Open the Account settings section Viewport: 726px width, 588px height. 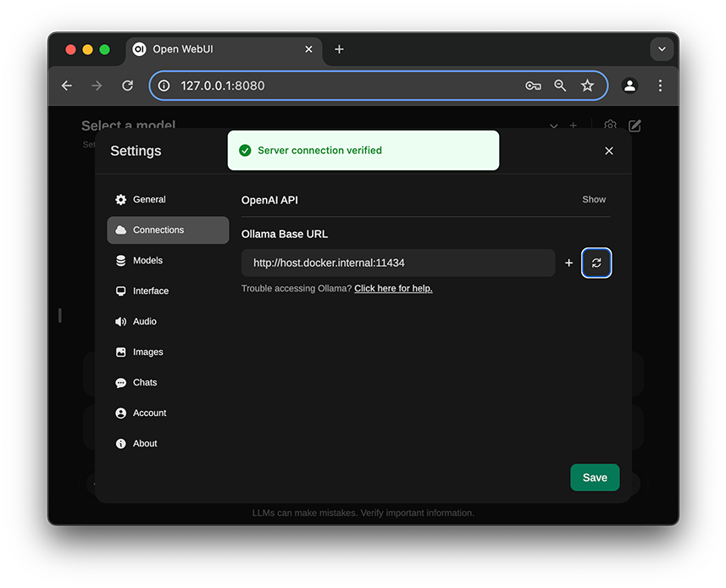tap(168, 413)
